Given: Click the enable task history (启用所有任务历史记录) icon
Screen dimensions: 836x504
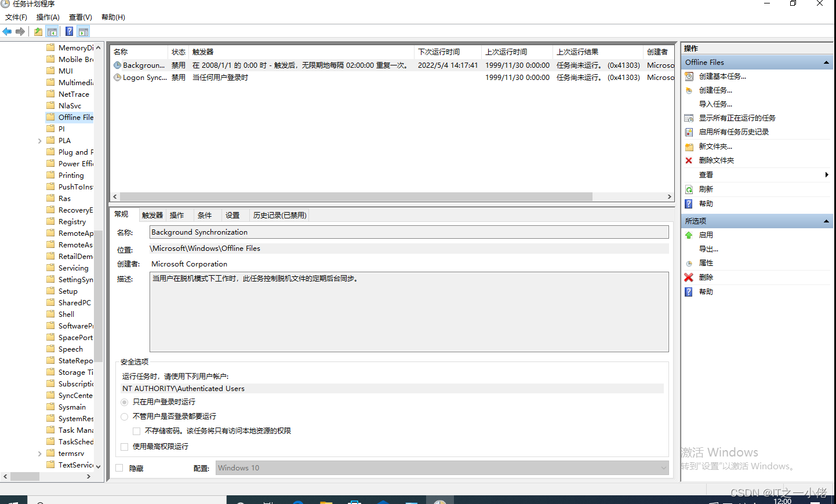Looking at the screenshot, I should (689, 132).
